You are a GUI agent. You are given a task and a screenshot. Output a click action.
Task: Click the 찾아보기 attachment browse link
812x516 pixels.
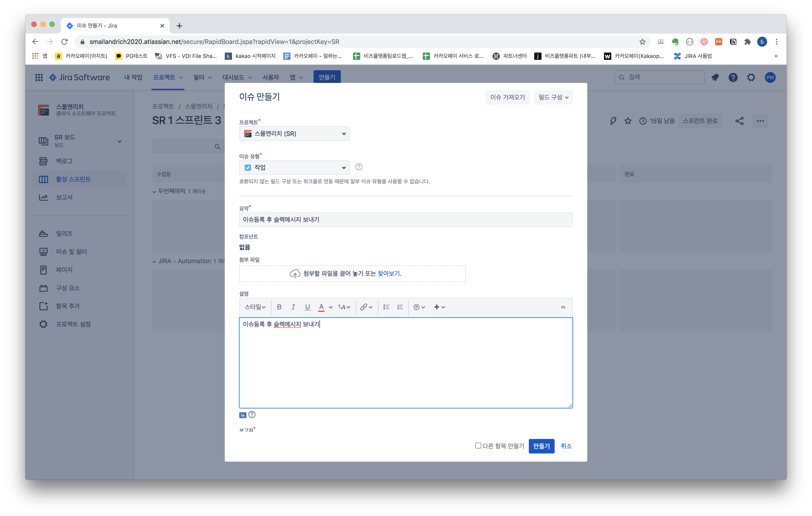pos(389,273)
